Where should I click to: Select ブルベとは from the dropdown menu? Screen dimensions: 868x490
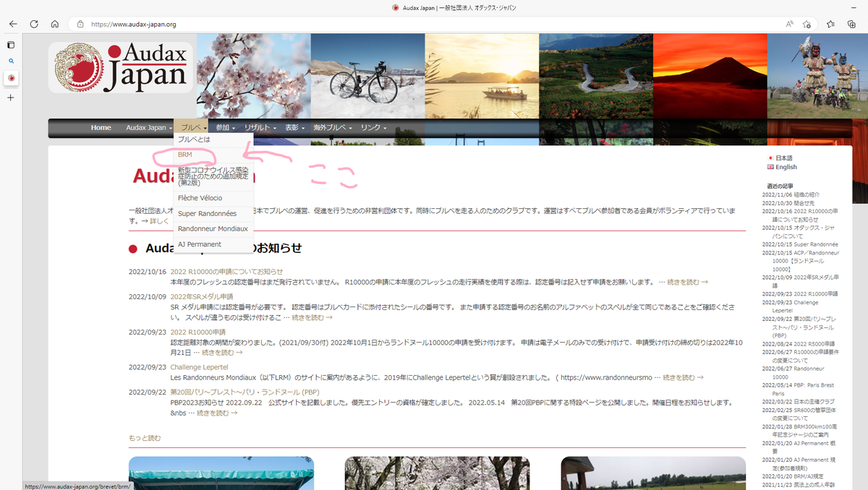213,139
